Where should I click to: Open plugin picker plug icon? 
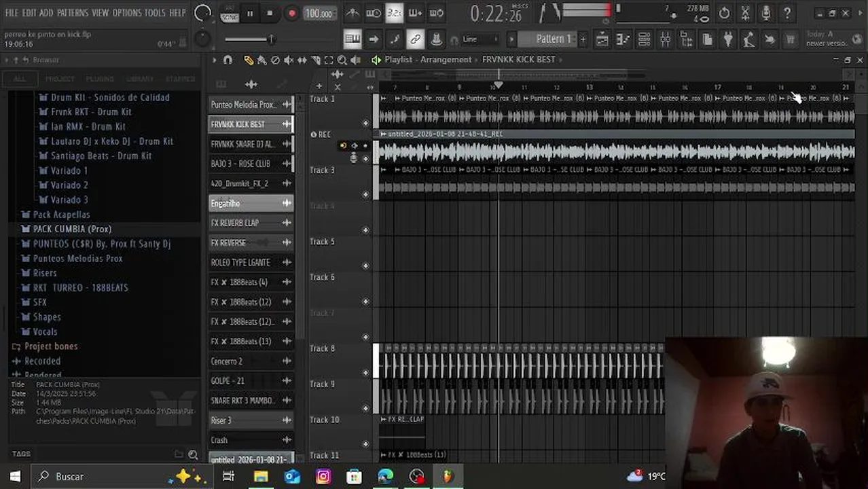[727, 39]
